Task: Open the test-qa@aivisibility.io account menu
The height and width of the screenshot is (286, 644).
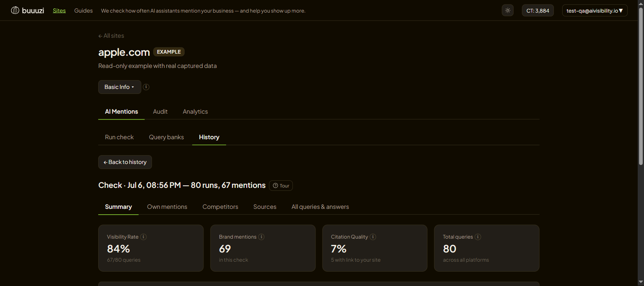Action: [x=594, y=10]
